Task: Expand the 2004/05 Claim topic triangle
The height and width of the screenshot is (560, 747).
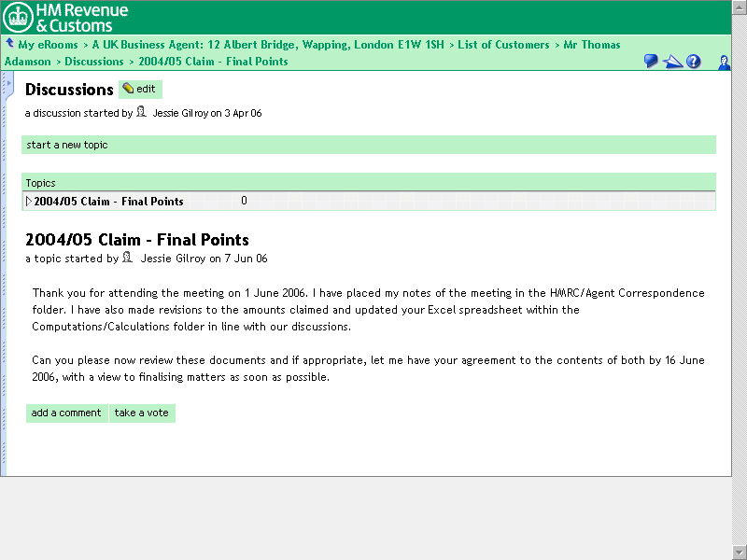Action: click(29, 201)
